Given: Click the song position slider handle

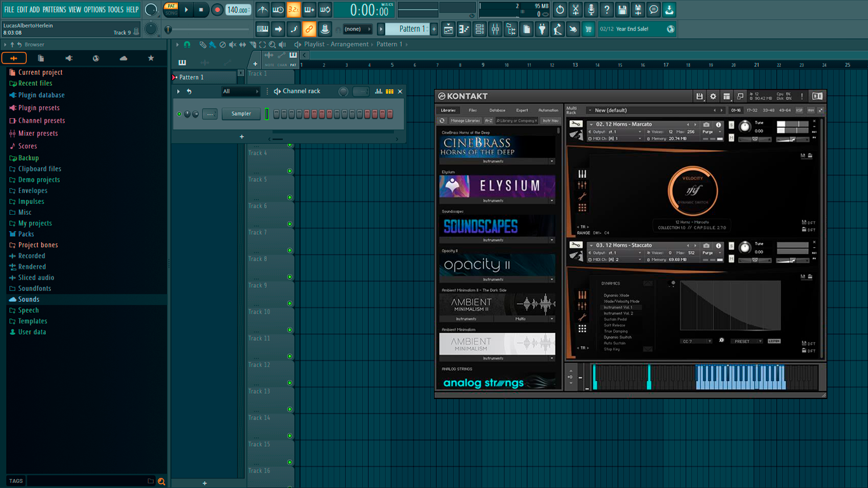Looking at the screenshot, I should [x=168, y=29].
